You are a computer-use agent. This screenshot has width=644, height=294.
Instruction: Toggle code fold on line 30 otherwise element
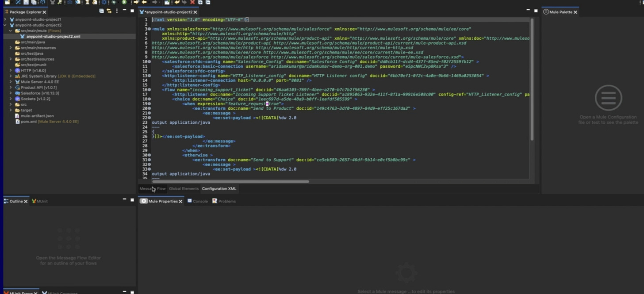click(149, 155)
